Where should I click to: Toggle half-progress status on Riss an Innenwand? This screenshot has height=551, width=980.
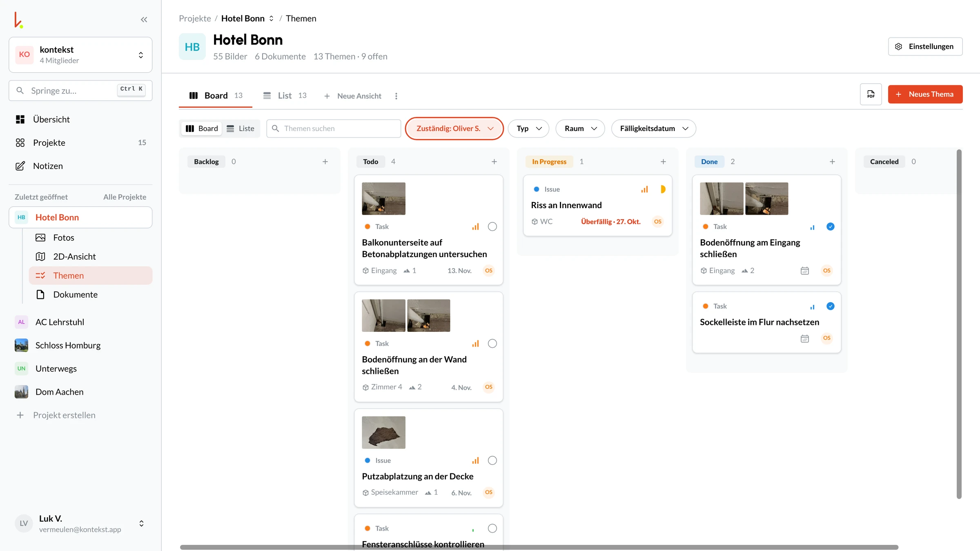coord(662,189)
